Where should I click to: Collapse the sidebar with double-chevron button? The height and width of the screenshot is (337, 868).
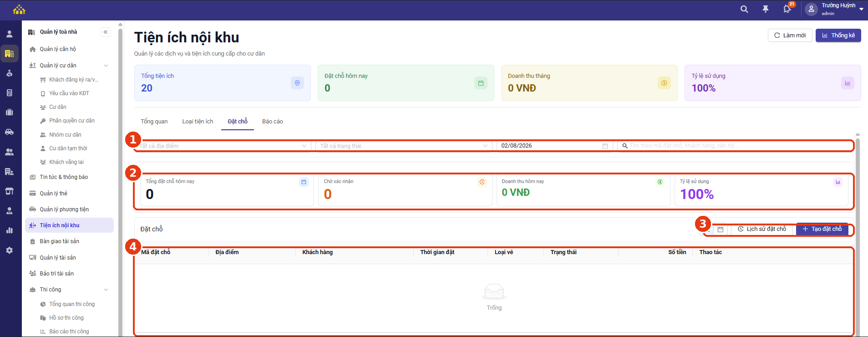pyautogui.click(x=106, y=32)
